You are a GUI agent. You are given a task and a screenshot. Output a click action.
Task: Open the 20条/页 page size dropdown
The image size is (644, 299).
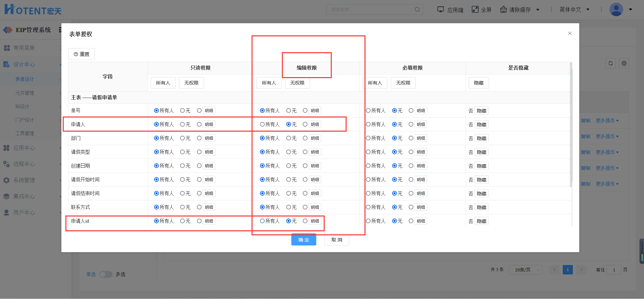[525, 270]
